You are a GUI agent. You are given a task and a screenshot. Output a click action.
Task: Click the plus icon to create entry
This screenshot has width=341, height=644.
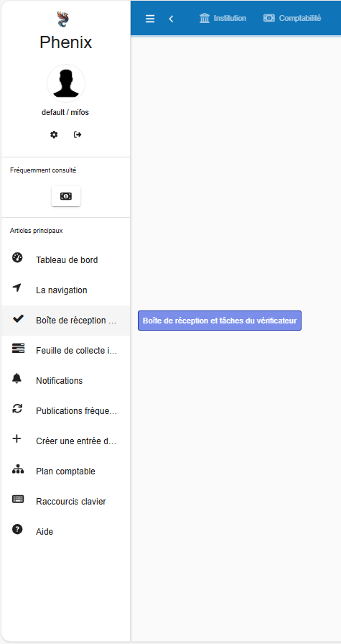pyautogui.click(x=17, y=439)
